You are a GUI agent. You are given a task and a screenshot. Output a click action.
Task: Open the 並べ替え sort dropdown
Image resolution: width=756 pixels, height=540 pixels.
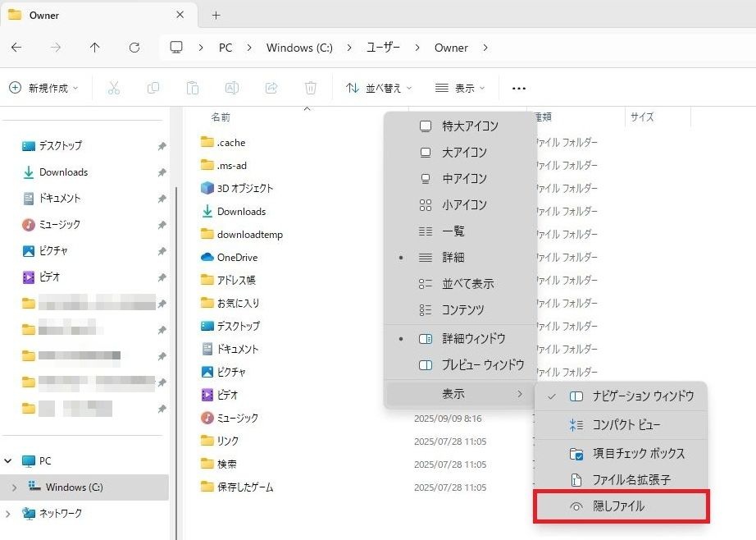click(x=379, y=88)
